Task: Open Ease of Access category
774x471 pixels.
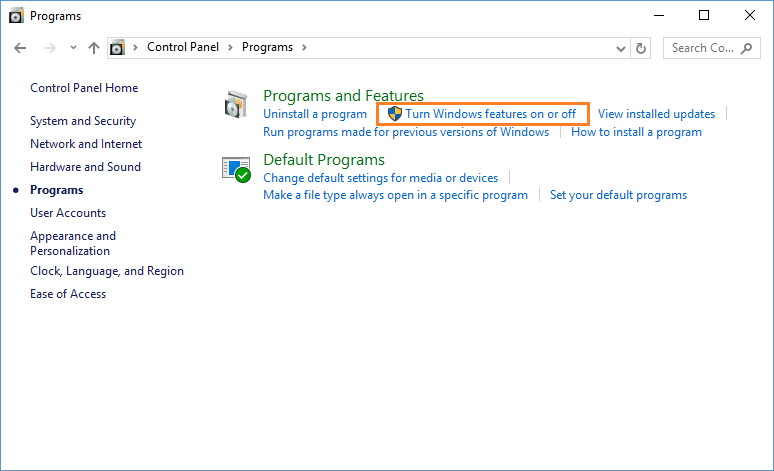Action: pos(68,294)
